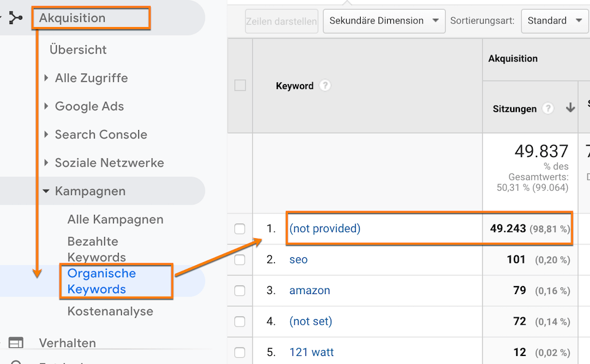The image size is (590, 364).
Task: Select Übersicht in the sidebar
Action: pyautogui.click(x=78, y=50)
